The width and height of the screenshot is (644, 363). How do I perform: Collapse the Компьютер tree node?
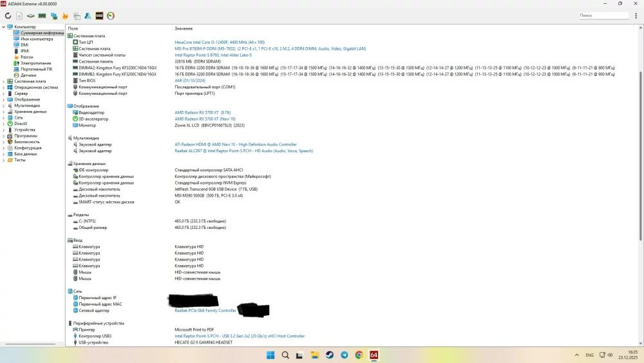(3, 26)
